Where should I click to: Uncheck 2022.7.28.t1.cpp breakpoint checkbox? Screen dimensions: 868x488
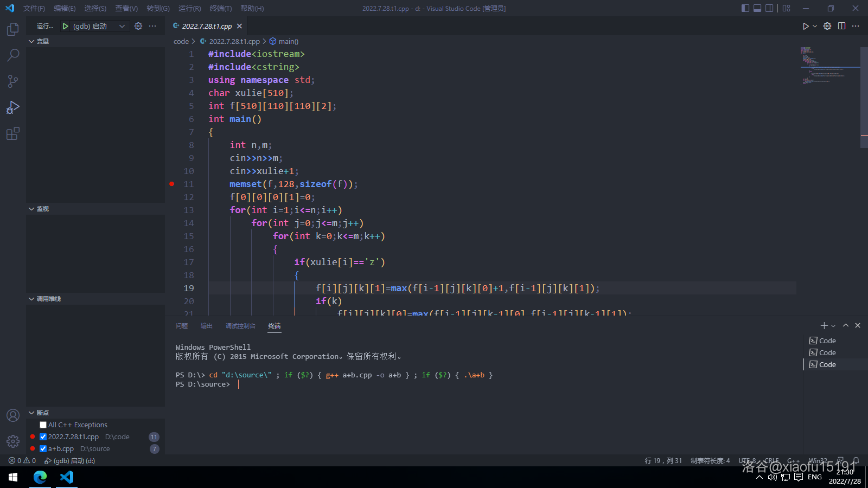click(x=43, y=437)
